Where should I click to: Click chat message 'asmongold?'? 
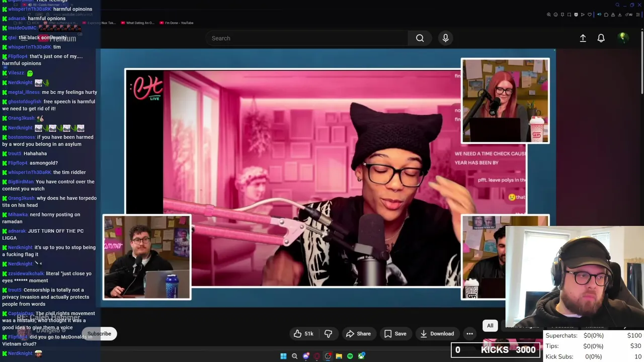[44, 163]
